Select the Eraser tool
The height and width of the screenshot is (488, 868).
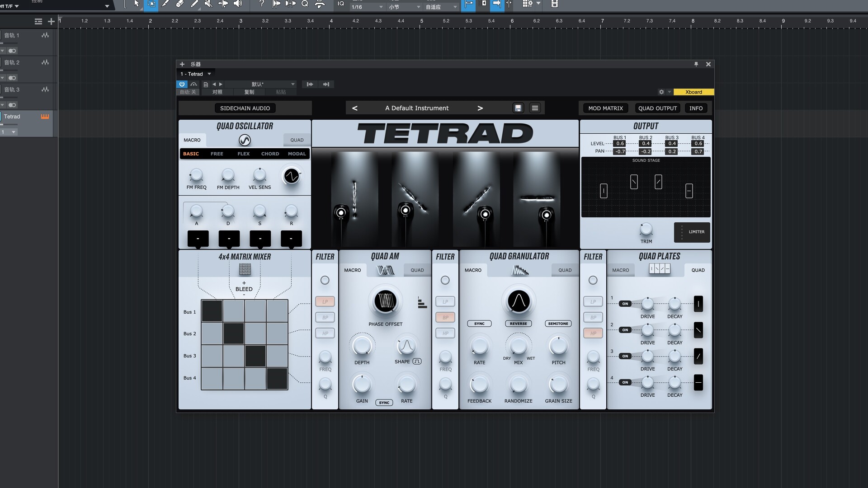tap(179, 4)
